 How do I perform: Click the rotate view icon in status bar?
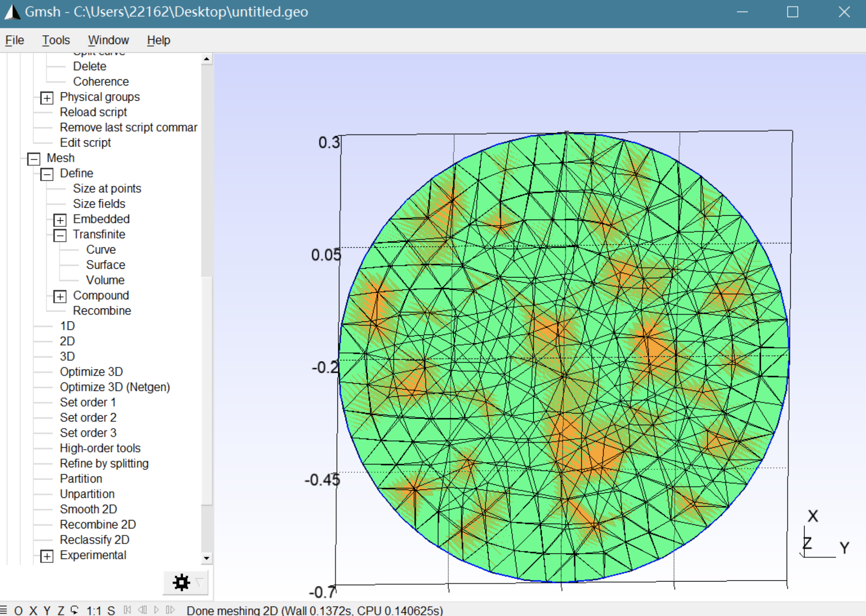pyautogui.click(x=74, y=610)
